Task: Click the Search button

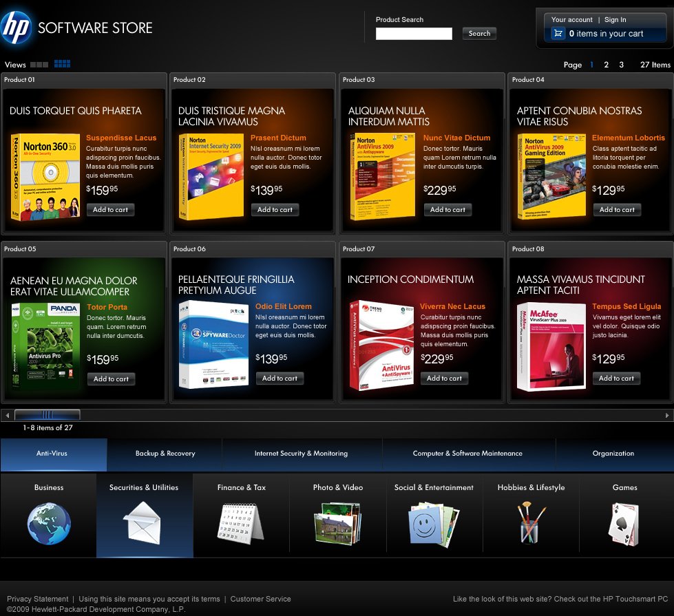Action: pyautogui.click(x=479, y=34)
